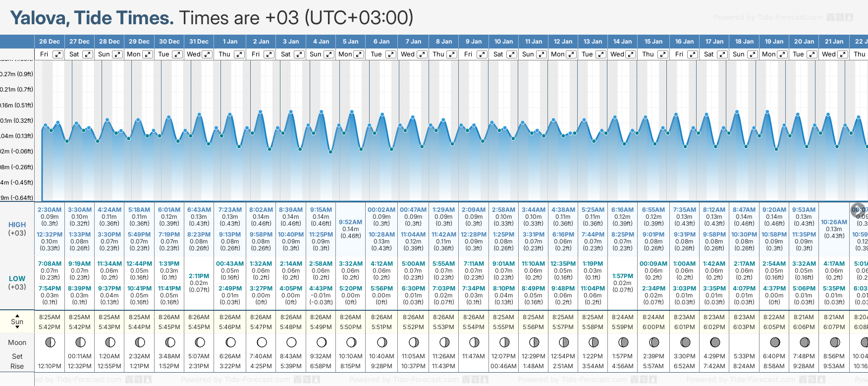Expand the Fri 26 Dec day view
This screenshot has height=386, width=868.
click(58, 54)
